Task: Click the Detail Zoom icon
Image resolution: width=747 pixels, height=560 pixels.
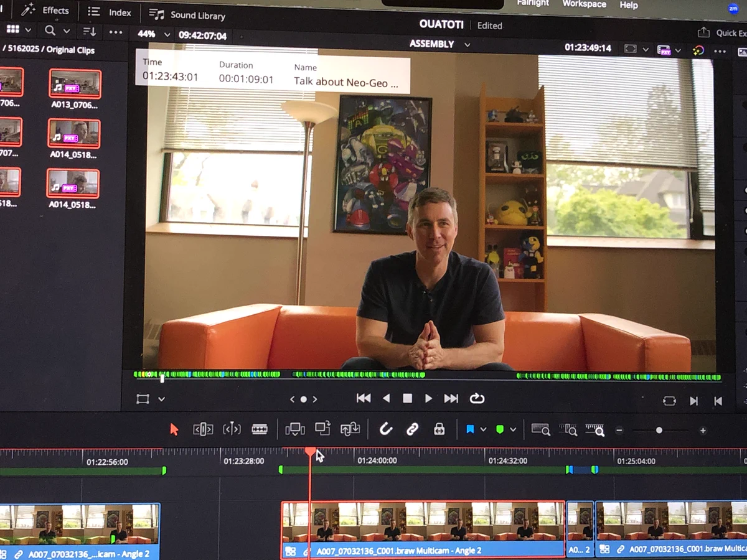Action: pyautogui.click(x=568, y=429)
